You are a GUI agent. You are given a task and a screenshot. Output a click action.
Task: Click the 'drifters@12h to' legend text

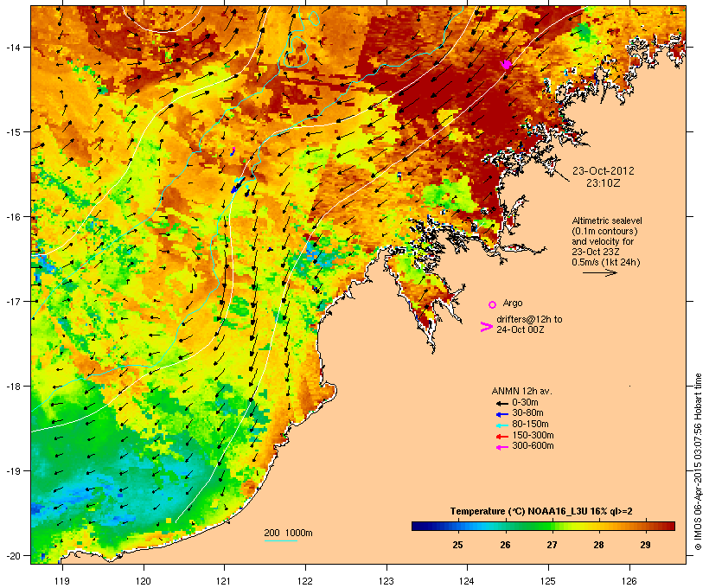(x=529, y=319)
